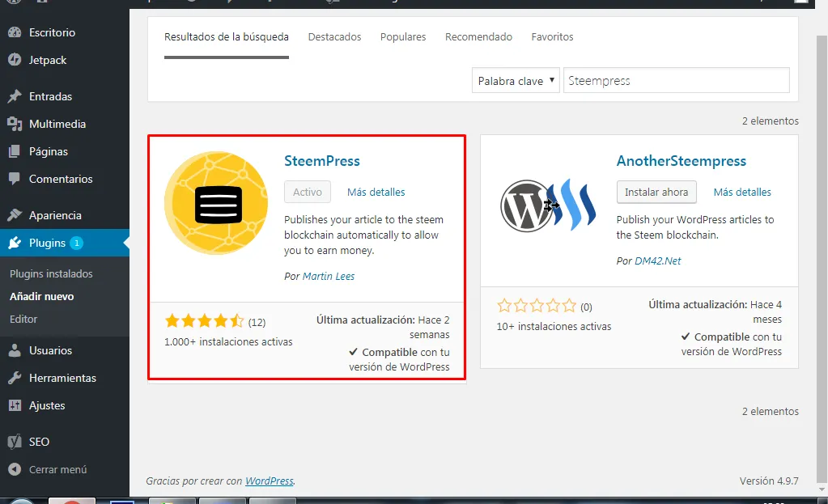The width and height of the screenshot is (828, 504).
Task: Click the Entradas pushpin icon
Action: pos(15,96)
